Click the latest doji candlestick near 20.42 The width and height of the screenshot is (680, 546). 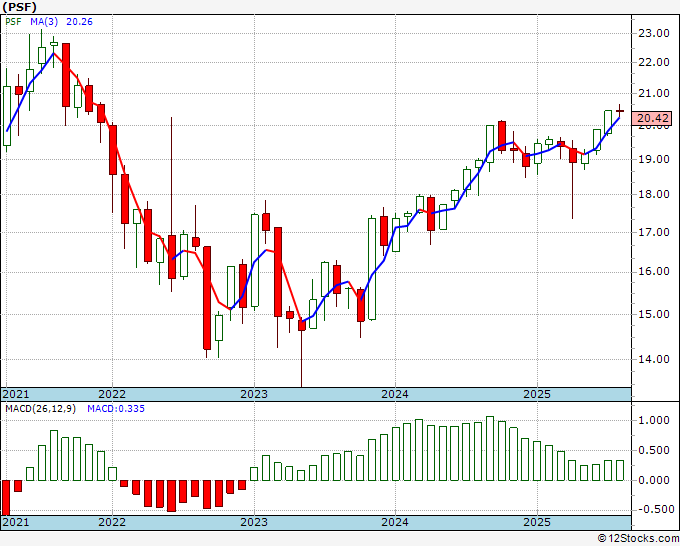620,111
